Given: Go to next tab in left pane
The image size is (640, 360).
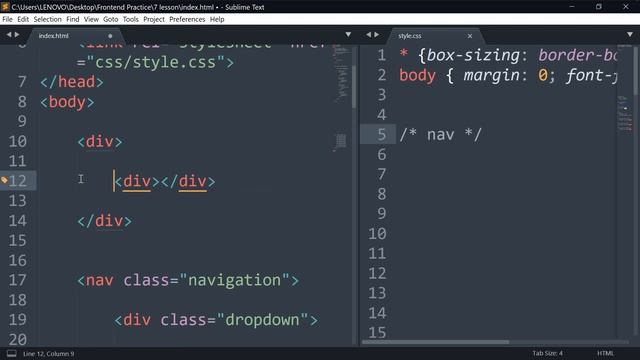Looking at the screenshot, I should click(x=17, y=35).
